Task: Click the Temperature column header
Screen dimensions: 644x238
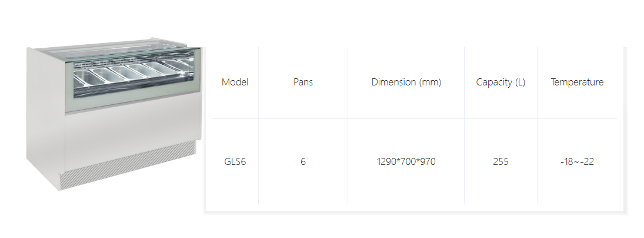Action: pos(577,82)
